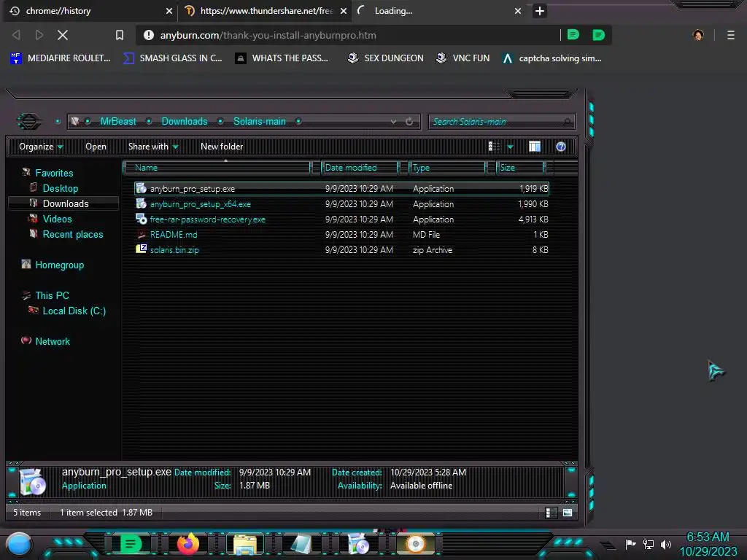Viewport: 747px width, 560px height.
Task: Select the README.md file
Action: click(x=342, y=235)
